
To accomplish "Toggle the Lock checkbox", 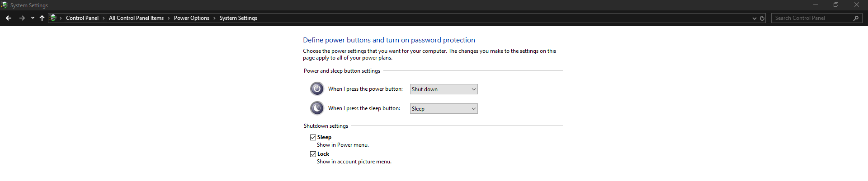I will pos(313,154).
